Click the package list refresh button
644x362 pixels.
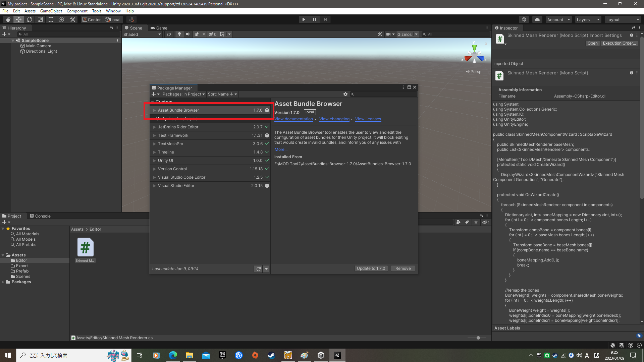pyautogui.click(x=258, y=269)
